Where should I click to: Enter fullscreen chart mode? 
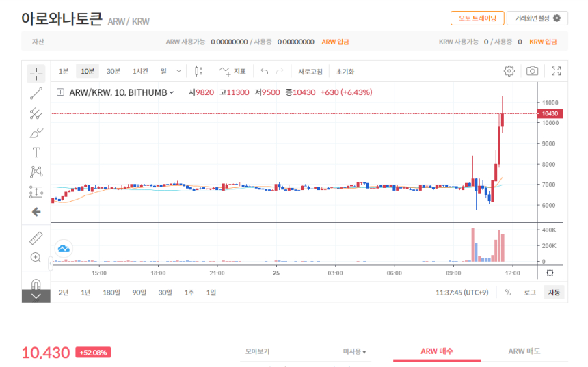point(556,71)
